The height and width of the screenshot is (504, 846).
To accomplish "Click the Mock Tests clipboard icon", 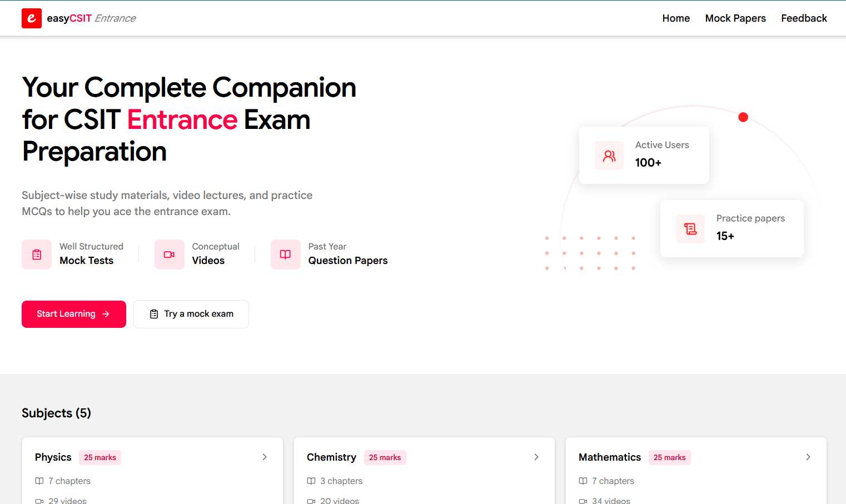I will pyautogui.click(x=37, y=255).
